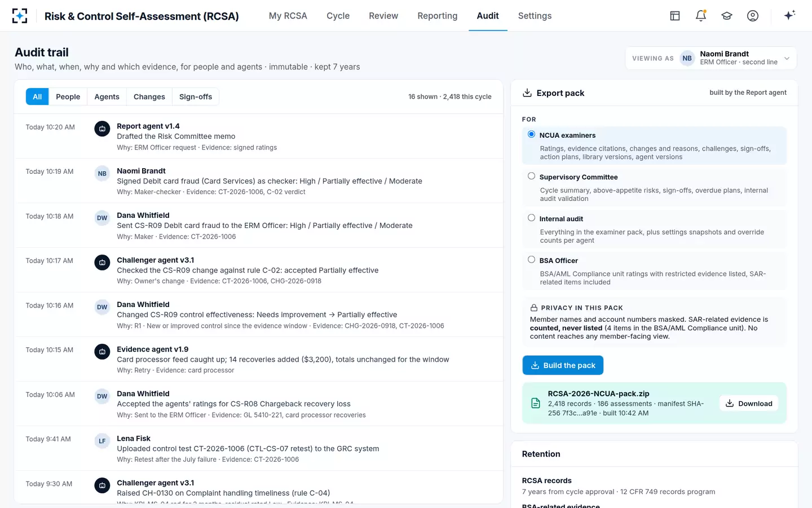
Task: Go to the Review tab
Action: (383, 16)
